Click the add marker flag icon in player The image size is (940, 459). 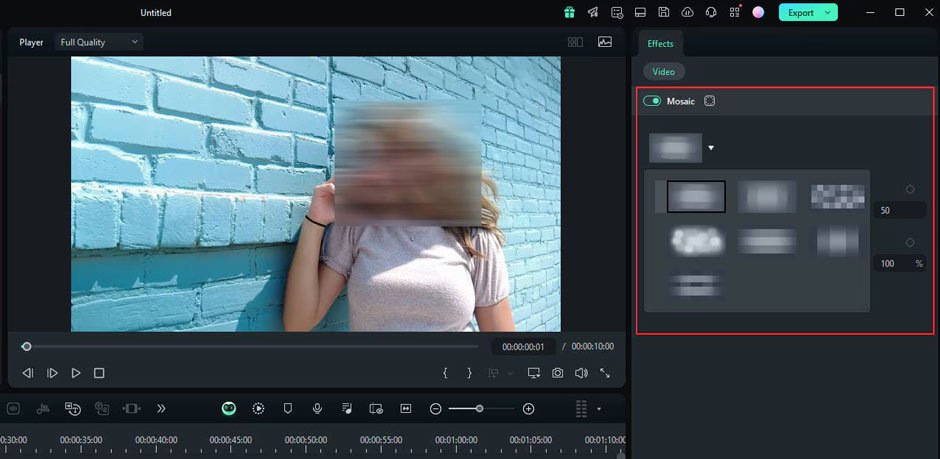tap(493, 373)
